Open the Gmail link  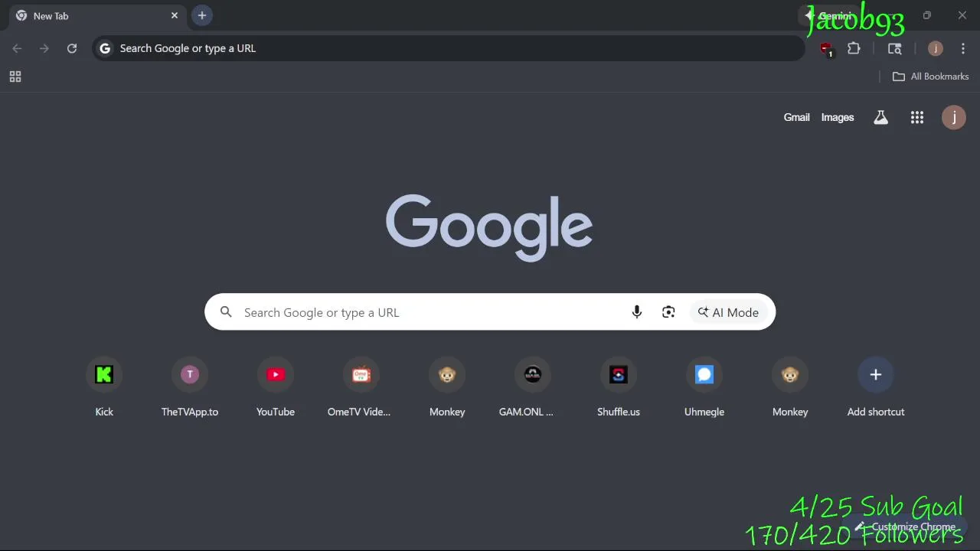click(796, 117)
